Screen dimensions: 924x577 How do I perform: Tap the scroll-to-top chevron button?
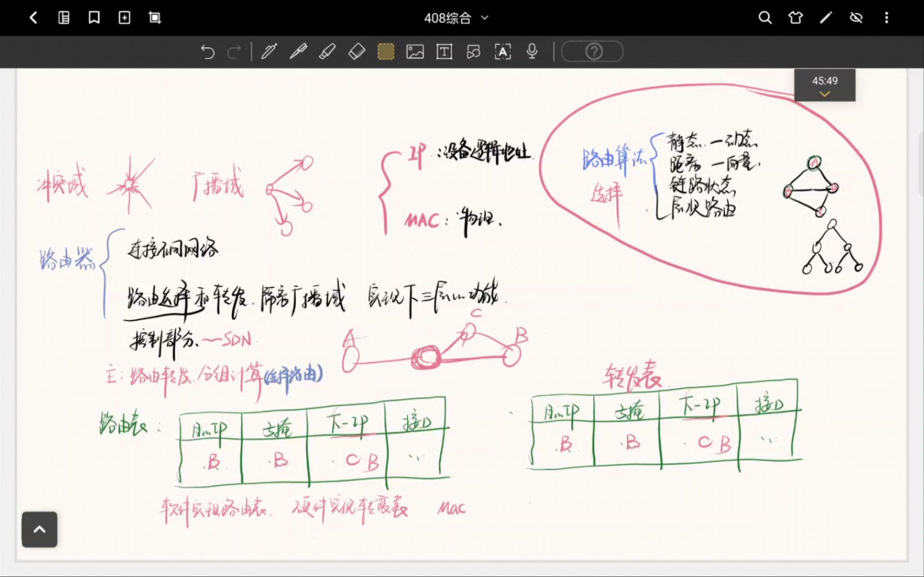pos(39,529)
